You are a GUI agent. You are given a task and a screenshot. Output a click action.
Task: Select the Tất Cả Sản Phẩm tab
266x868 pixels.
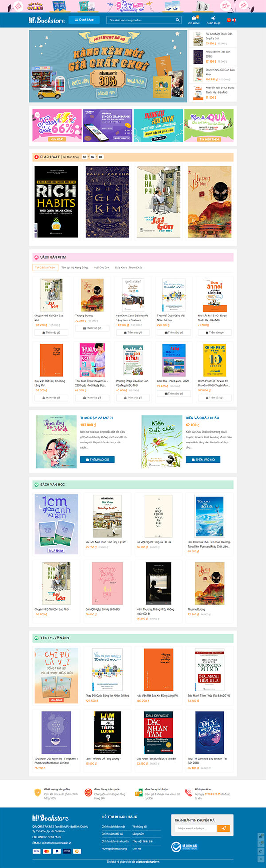pos(45,268)
